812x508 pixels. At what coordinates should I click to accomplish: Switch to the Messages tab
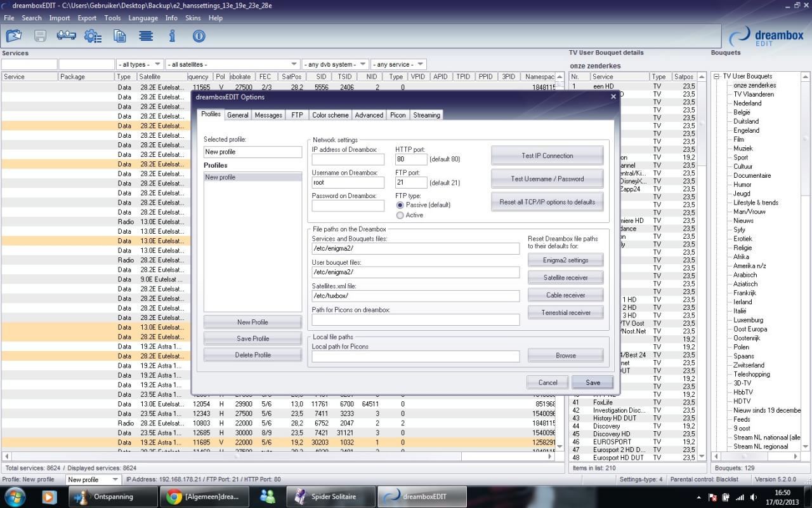pos(268,115)
